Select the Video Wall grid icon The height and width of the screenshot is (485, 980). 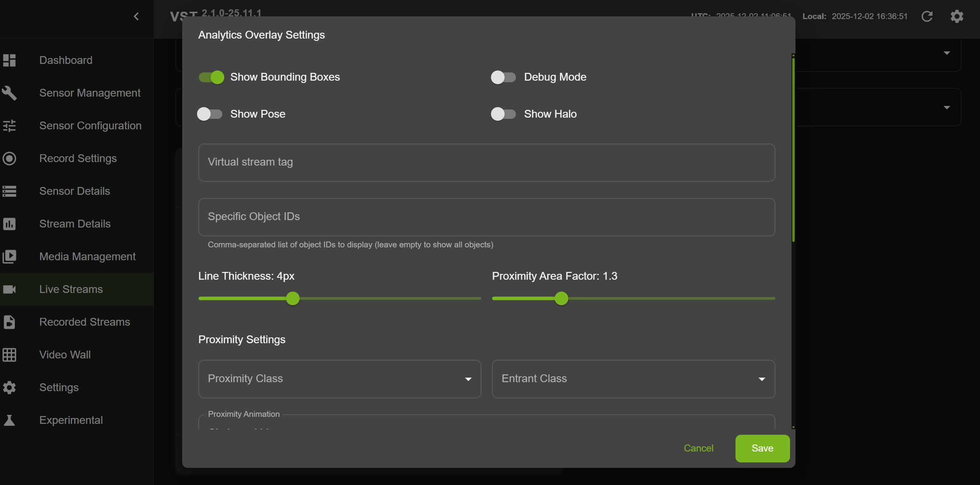click(9, 354)
